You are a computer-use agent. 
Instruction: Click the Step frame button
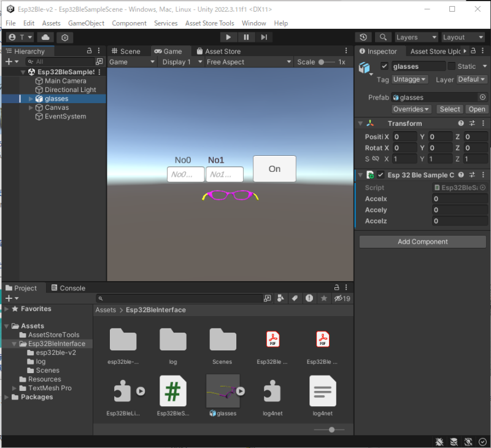click(263, 37)
